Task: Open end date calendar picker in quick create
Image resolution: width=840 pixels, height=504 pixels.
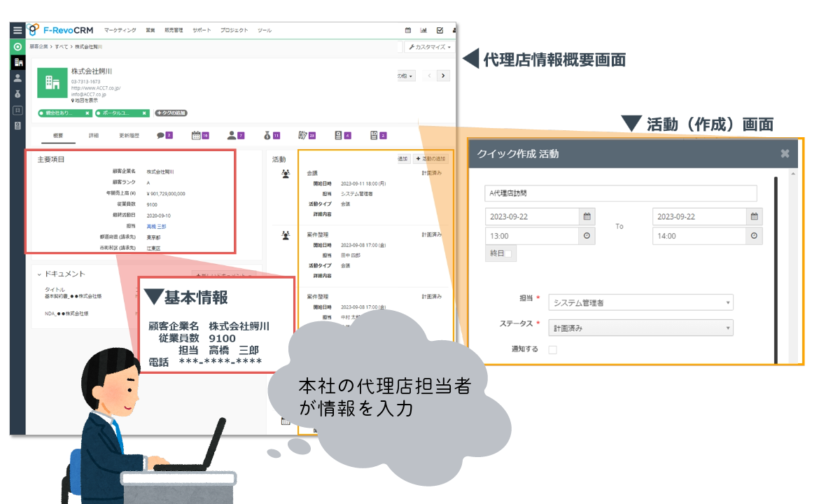Action: tap(754, 216)
